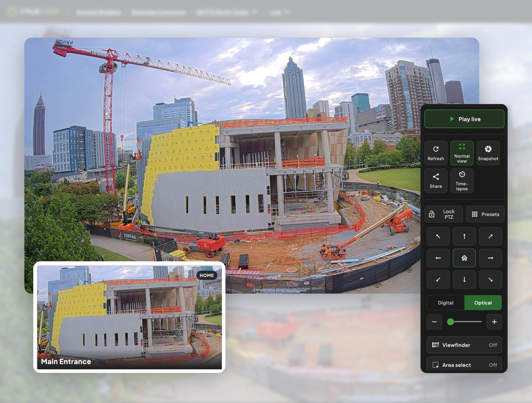Image resolution: width=532 pixels, height=403 pixels.
Task: Refresh the camera image
Action: [x=436, y=153]
